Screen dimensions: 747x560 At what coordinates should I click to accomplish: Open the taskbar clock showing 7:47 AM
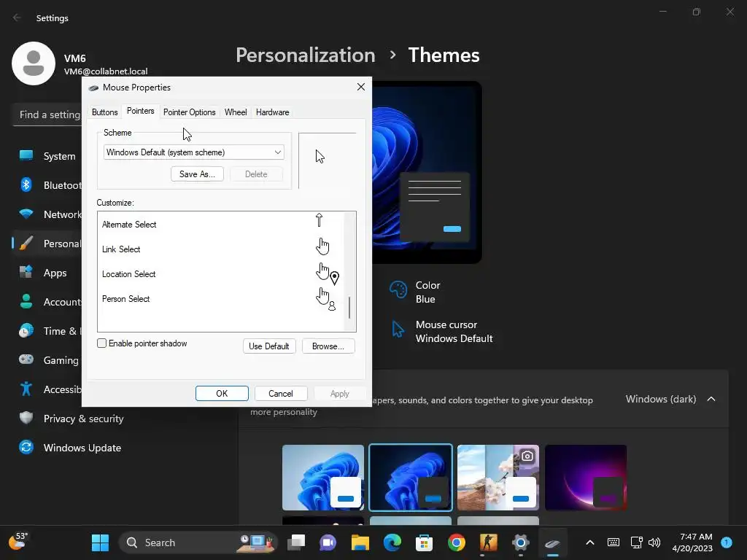pyautogui.click(x=692, y=542)
